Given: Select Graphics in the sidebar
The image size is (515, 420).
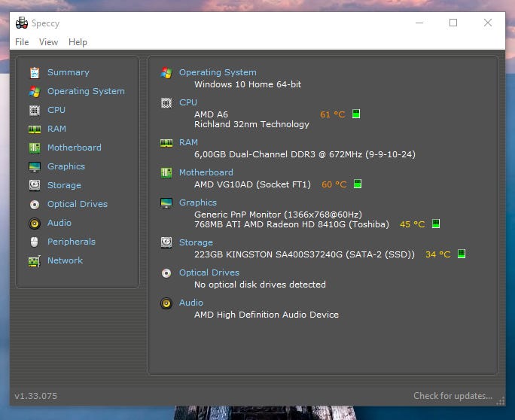Looking at the screenshot, I should tap(66, 166).
